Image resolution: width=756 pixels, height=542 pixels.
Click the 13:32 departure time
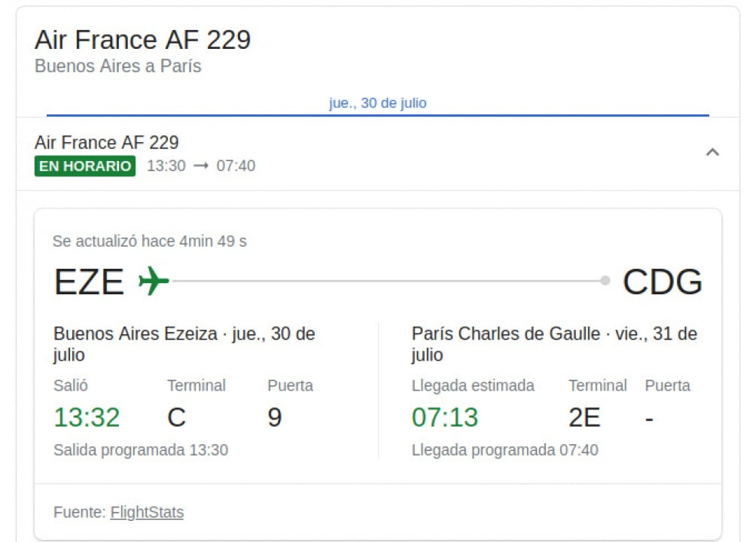click(87, 417)
